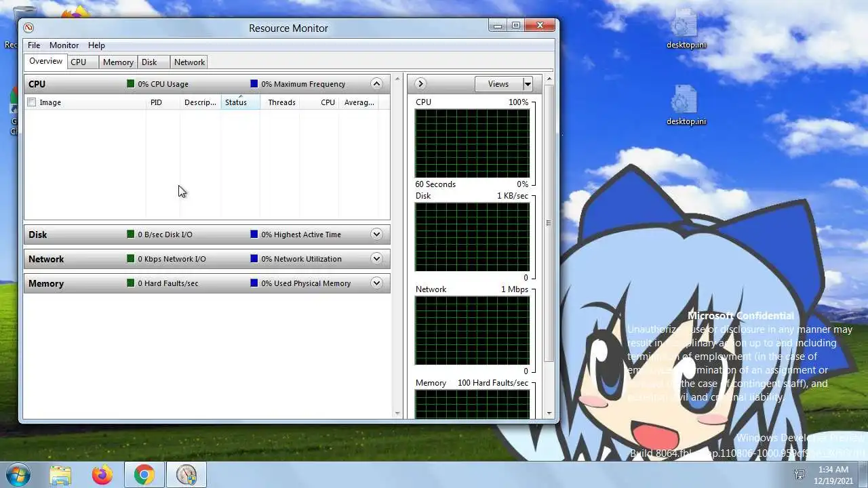
Task: Click the graphs pane scrollbar down arrow
Action: click(x=549, y=413)
